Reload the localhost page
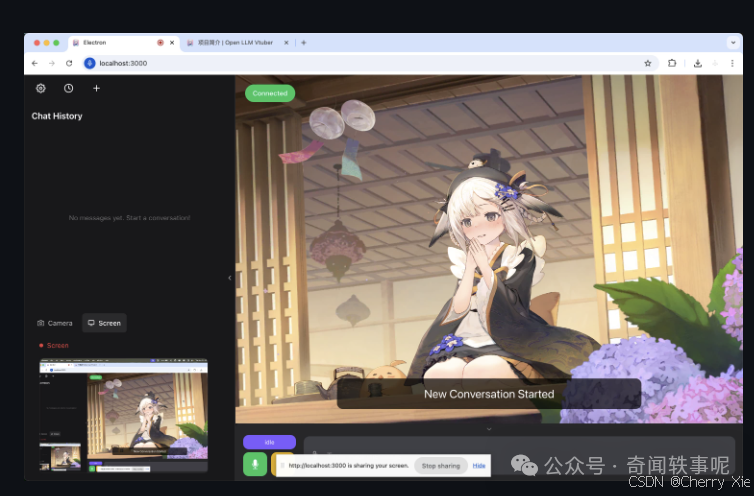The height and width of the screenshot is (496, 754). pos(69,63)
